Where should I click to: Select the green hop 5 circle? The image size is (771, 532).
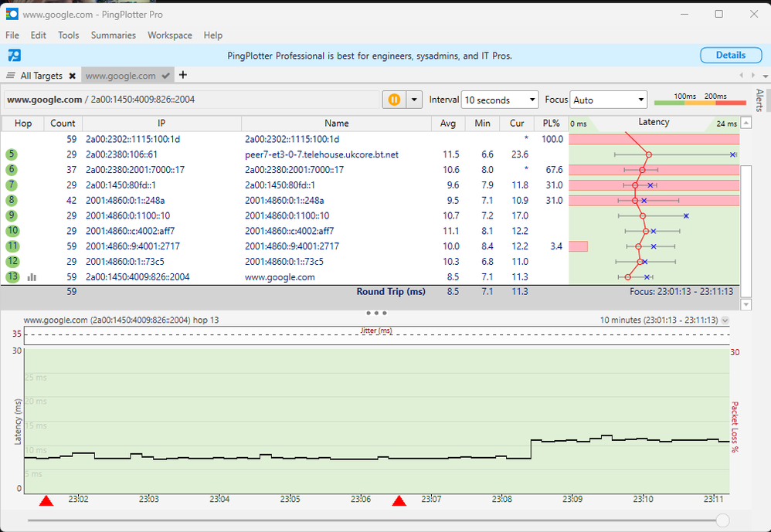[x=12, y=154]
